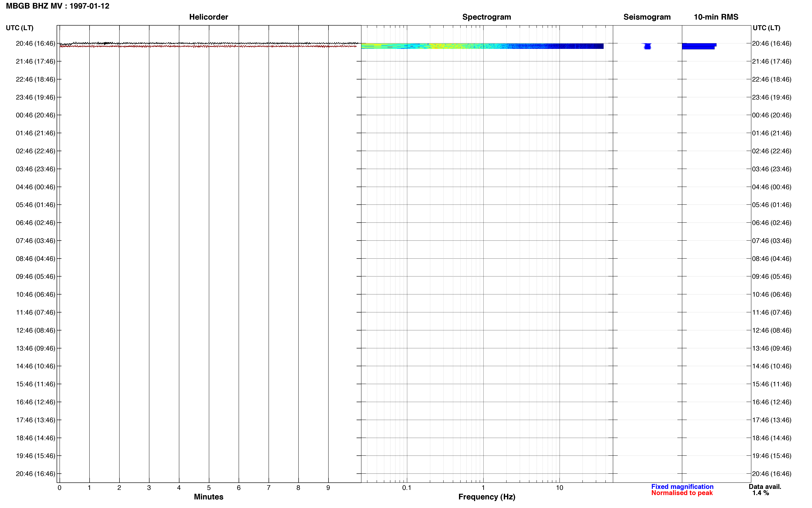This screenshot has width=812, height=508.
Task: Click left time label '11:46 (07:46)'
Action: (x=36, y=313)
